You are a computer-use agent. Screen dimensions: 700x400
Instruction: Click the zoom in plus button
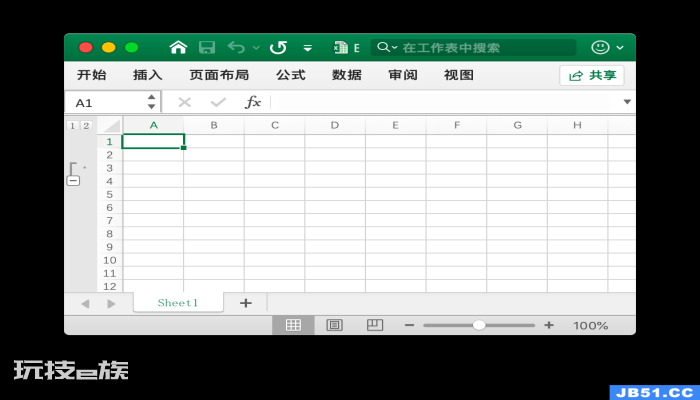[x=549, y=325]
